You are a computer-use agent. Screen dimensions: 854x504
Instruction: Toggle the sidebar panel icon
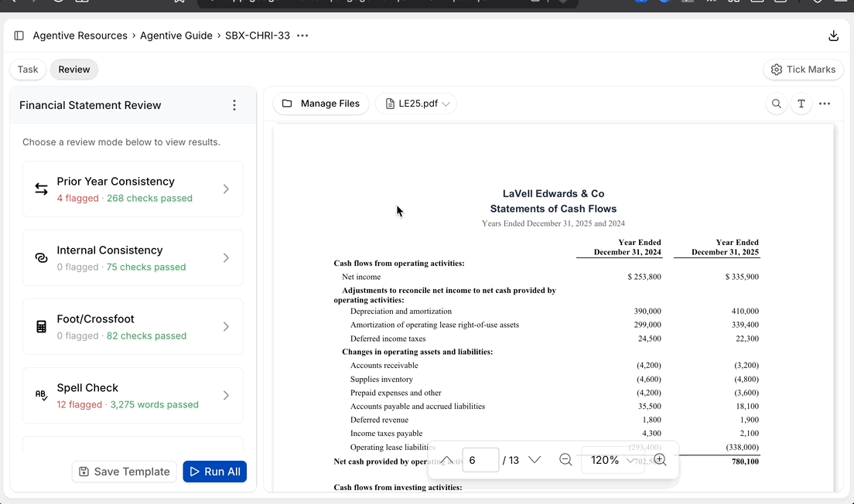(x=19, y=36)
